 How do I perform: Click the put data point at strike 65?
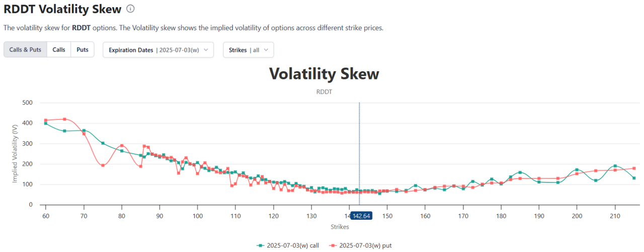(64, 119)
